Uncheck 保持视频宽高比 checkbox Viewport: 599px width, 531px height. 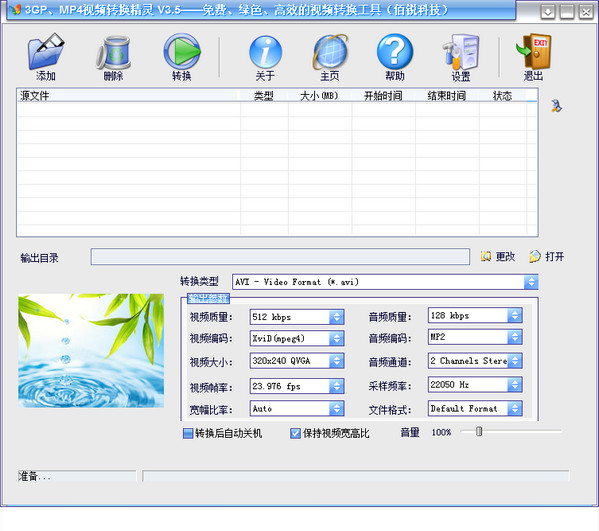tap(295, 433)
